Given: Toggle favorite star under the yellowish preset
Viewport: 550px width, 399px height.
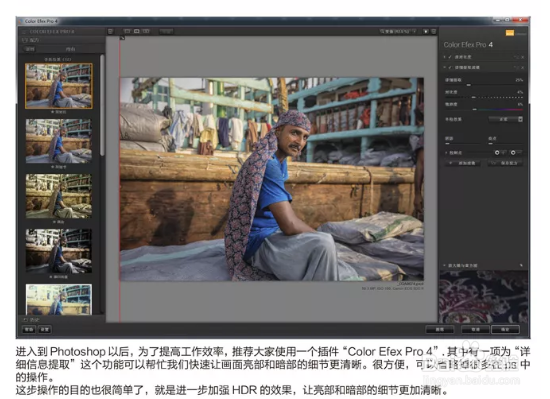Looking at the screenshot, I should (x=54, y=222).
